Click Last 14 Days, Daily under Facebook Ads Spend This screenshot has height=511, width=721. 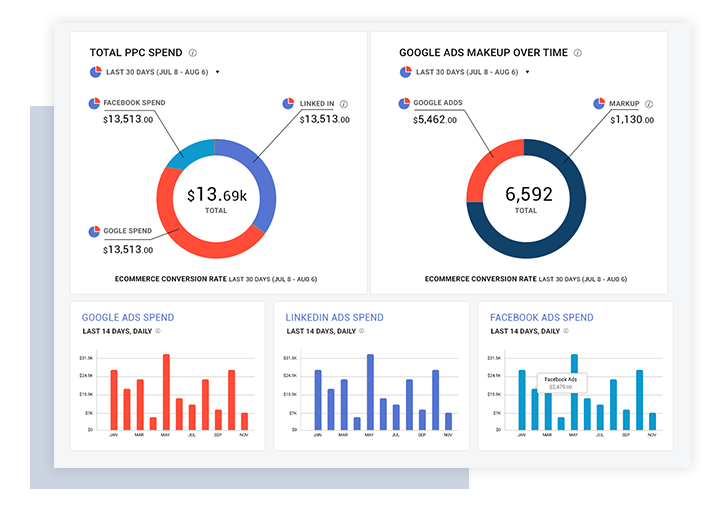(x=525, y=332)
